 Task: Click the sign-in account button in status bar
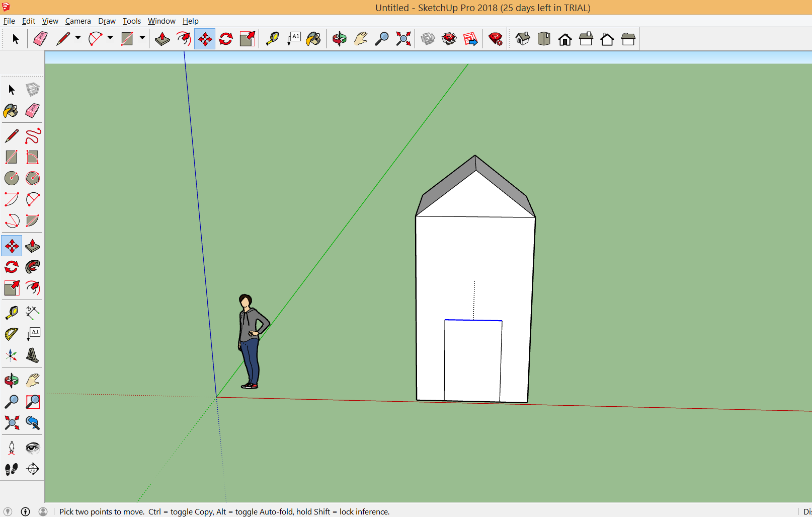(44, 511)
